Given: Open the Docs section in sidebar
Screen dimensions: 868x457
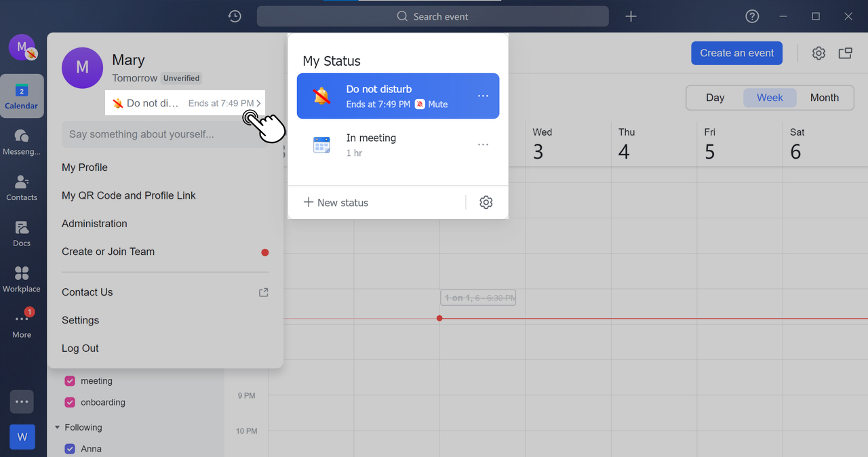Looking at the screenshot, I should coord(21,233).
